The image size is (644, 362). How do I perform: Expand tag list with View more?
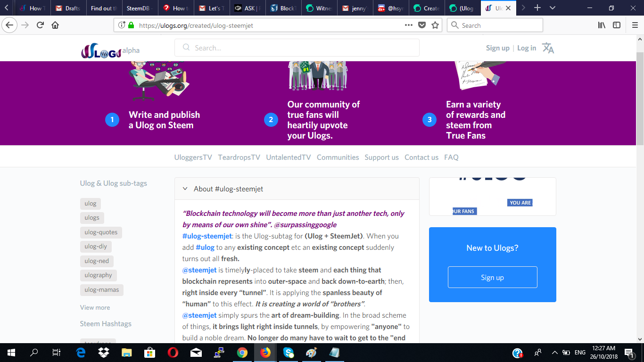(x=95, y=307)
